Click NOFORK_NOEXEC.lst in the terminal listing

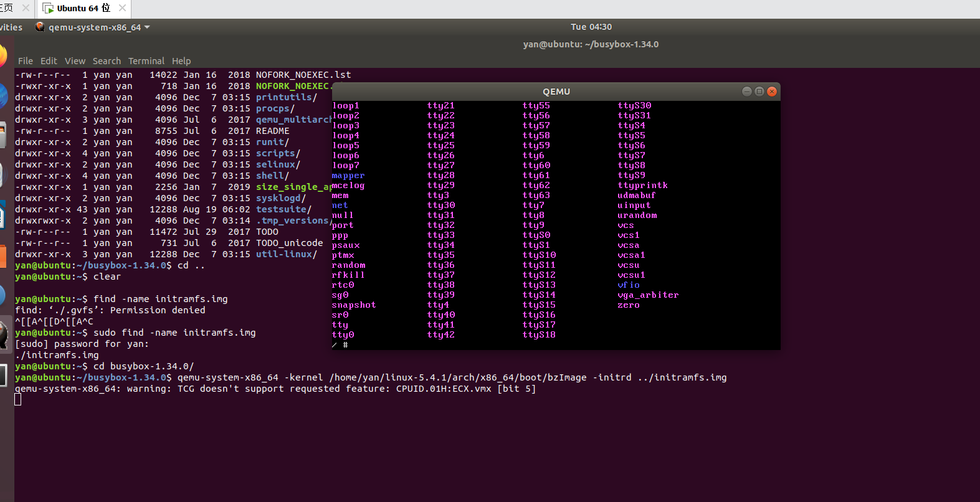pos(303,75)
